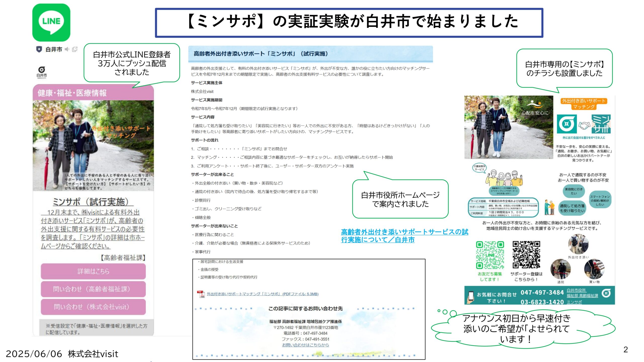Click 福祉部 高齢福祉課 link in flyer
The width and height of the screenshot is (644, 362).
[582, 296]
